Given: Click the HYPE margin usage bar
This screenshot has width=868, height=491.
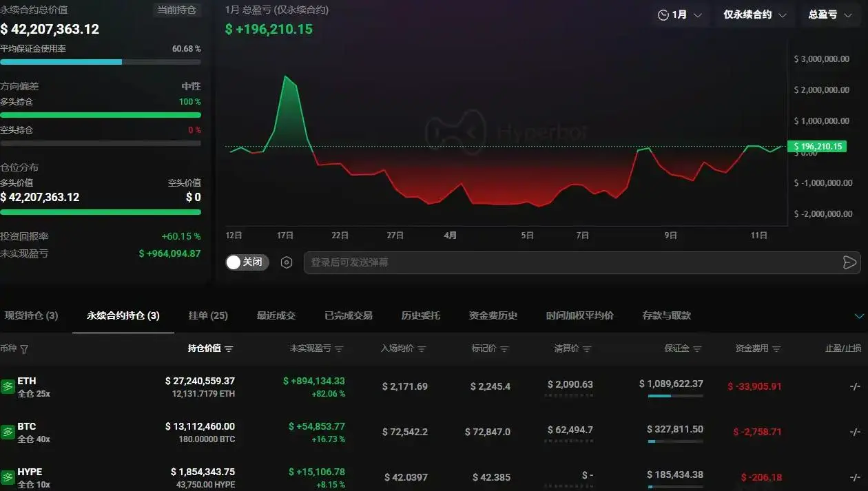Looking at the screenshot, I should tap(675, 487).
